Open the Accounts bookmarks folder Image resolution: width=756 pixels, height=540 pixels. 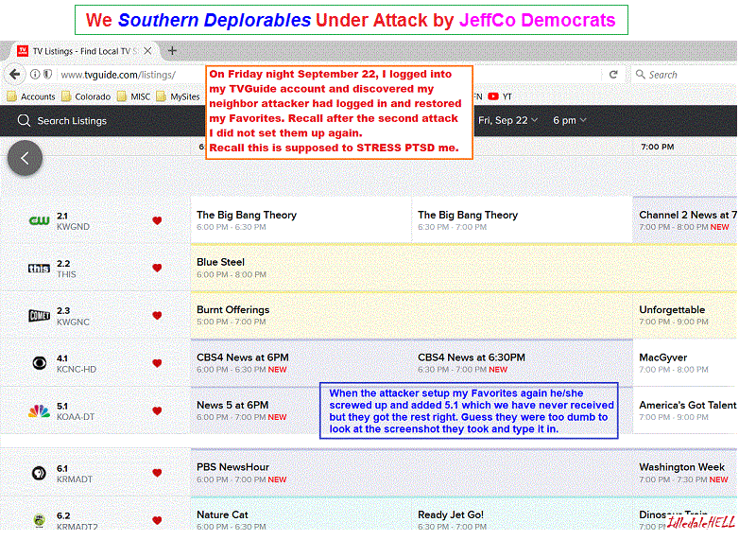pos(31,96)
